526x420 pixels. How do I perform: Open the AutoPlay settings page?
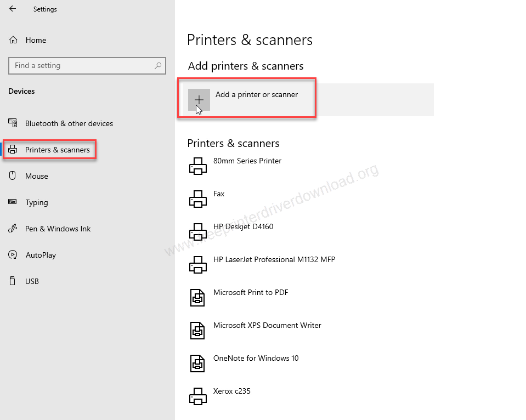[41, 255]
